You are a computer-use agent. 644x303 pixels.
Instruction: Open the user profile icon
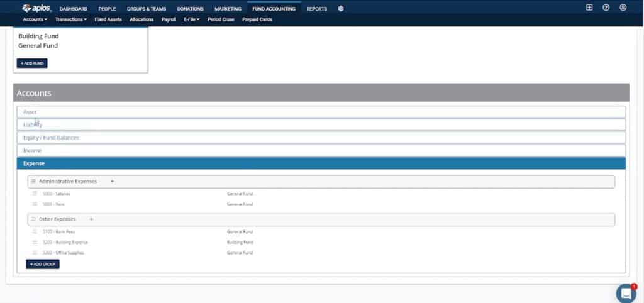(x=623, y=8)
